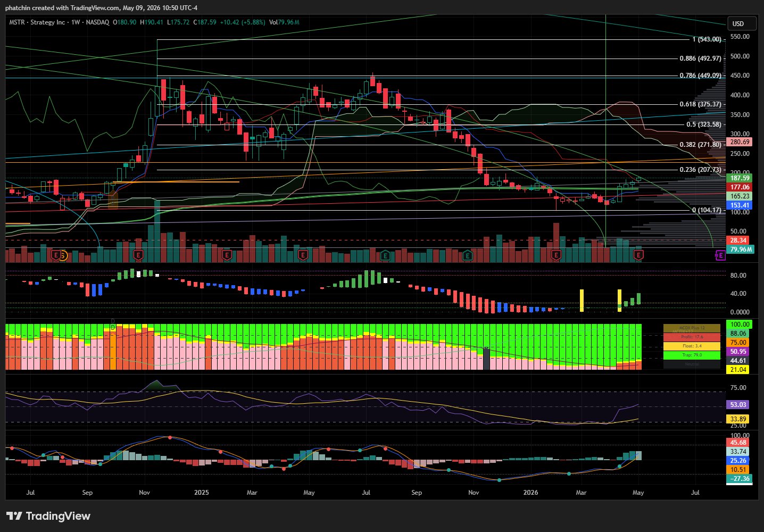Click the purple upcoming earnings E icon
Viewport: 764px width, 532px height.
[720, 256]
